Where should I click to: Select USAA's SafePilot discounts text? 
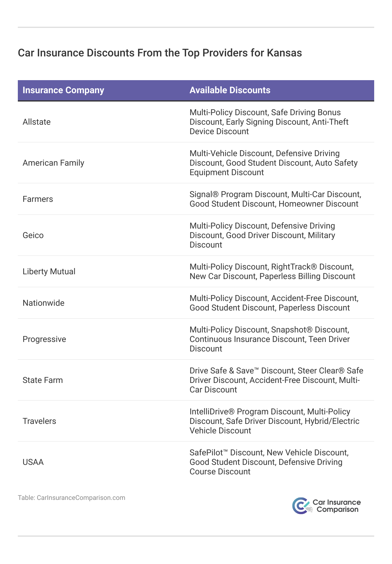pyautogui.click(x=269, y=462)
